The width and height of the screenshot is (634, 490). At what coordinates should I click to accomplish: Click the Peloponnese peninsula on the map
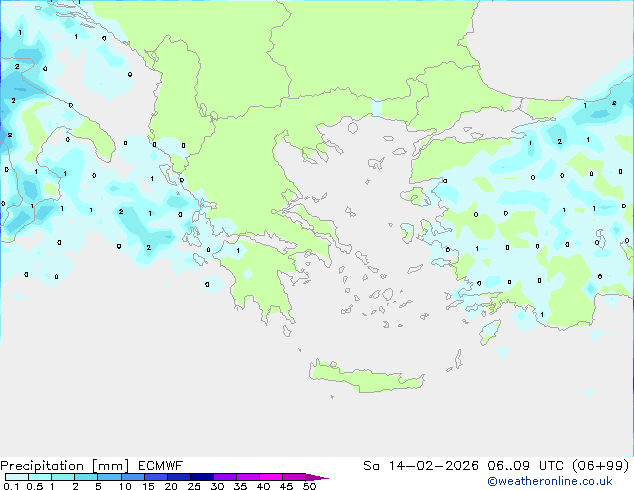pos(263,279)
